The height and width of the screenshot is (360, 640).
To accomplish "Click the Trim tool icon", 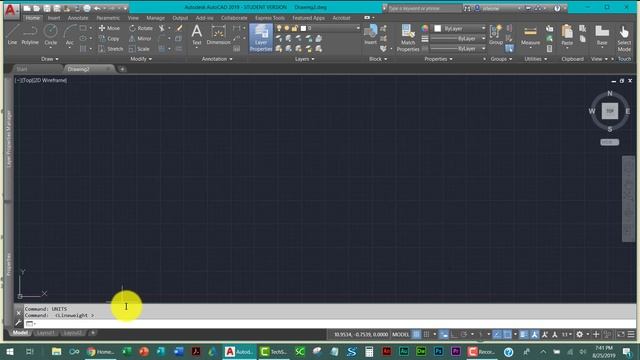I will point(162,28).
